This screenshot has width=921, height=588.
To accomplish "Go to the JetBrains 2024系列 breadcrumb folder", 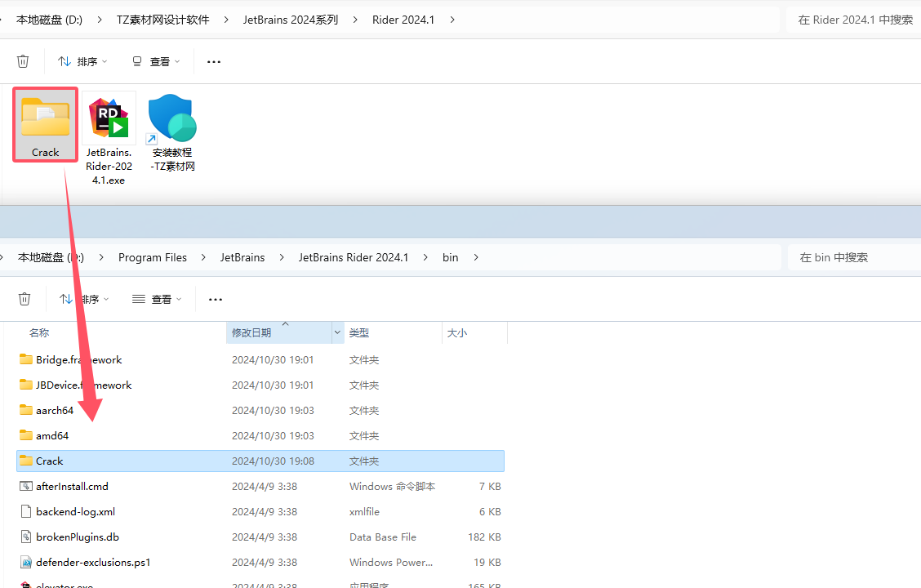I will click(x=291, y=20).
